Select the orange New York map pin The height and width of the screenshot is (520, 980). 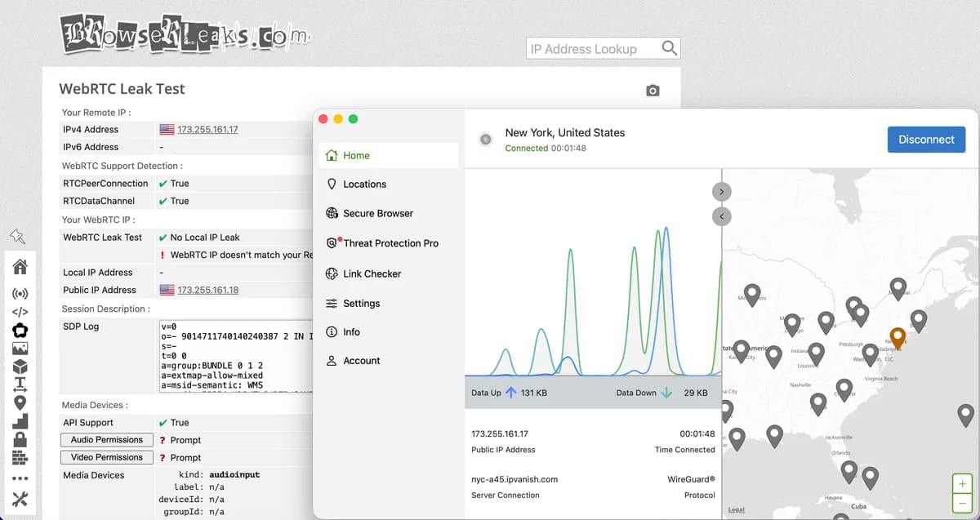898,338
